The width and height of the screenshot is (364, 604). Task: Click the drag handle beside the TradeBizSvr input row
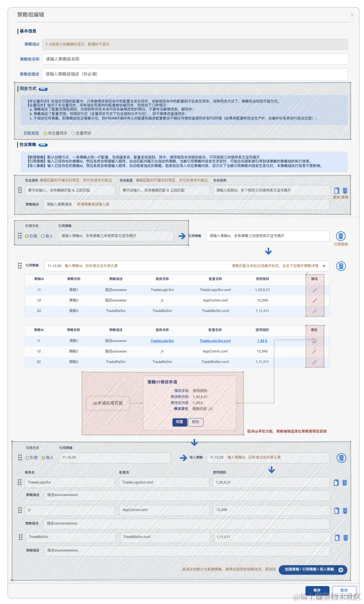point(20,537)
